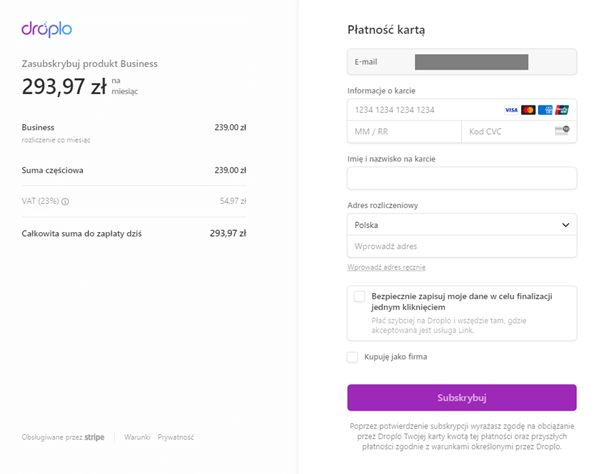Click the CVC card hint icon
The width and height of the screenshot is (605, 474).
[x=562, y=130]
